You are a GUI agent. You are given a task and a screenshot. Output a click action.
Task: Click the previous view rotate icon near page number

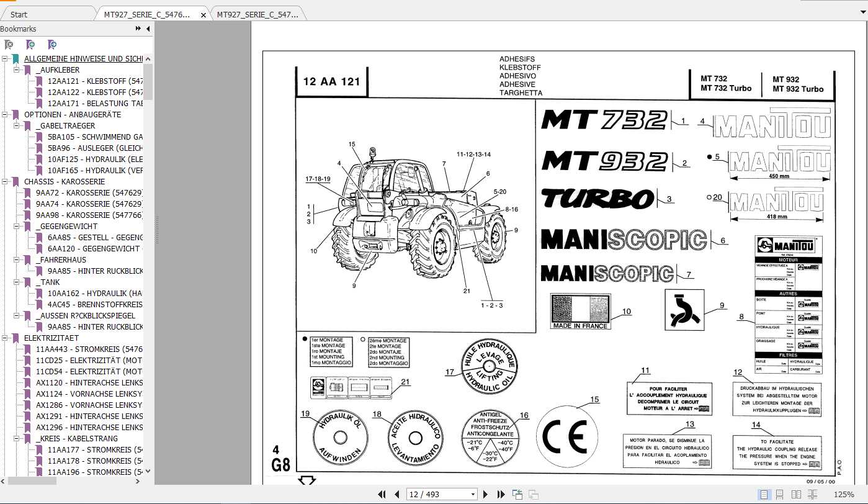click(x=517, y=494)
